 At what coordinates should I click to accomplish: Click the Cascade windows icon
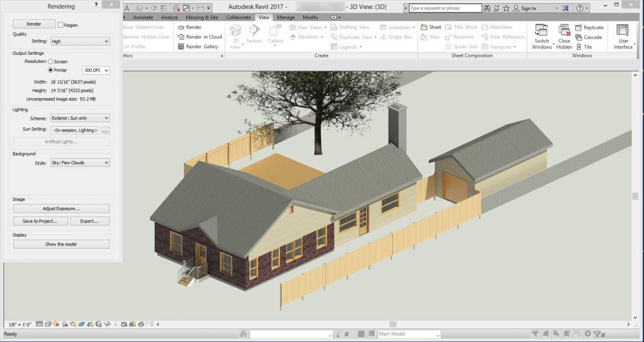[579, 38]
